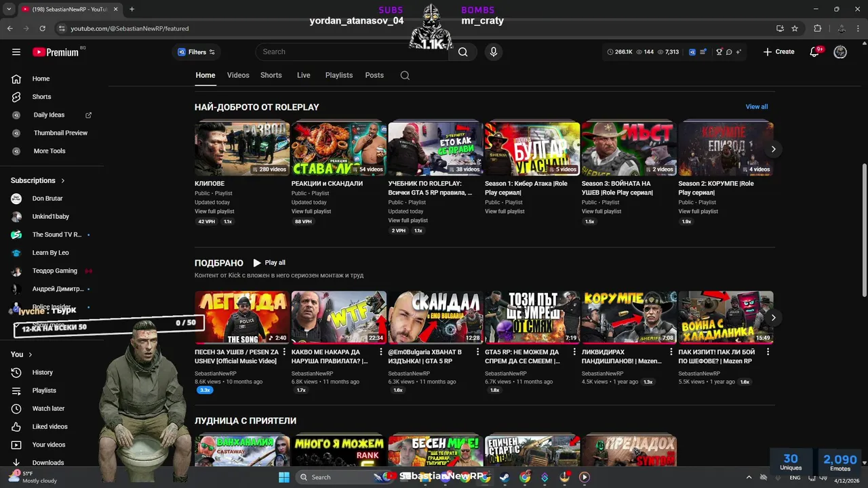Click the trophy icon in extension toolbar
Screen dimensions: 868x488
(x=719, y=52)
